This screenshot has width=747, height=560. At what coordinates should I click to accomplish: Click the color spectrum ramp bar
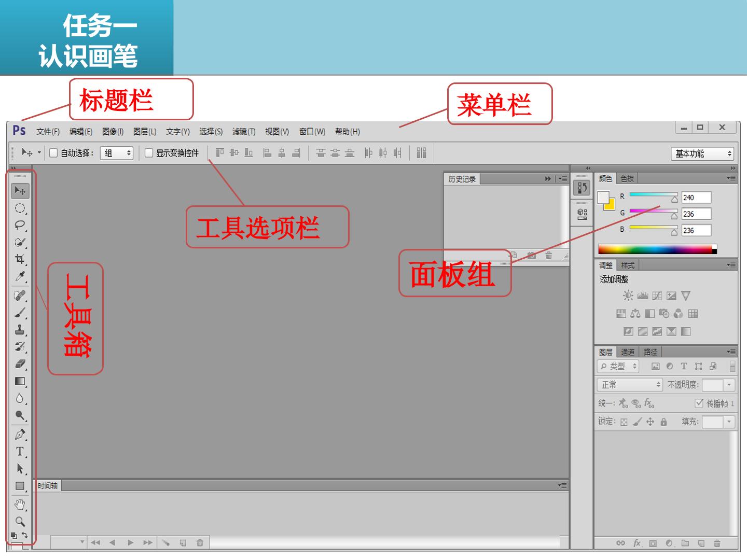657,249
